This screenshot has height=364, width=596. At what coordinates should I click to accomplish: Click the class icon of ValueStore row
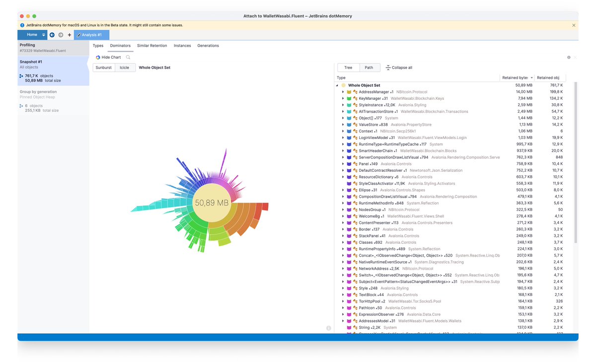point(356,125)
